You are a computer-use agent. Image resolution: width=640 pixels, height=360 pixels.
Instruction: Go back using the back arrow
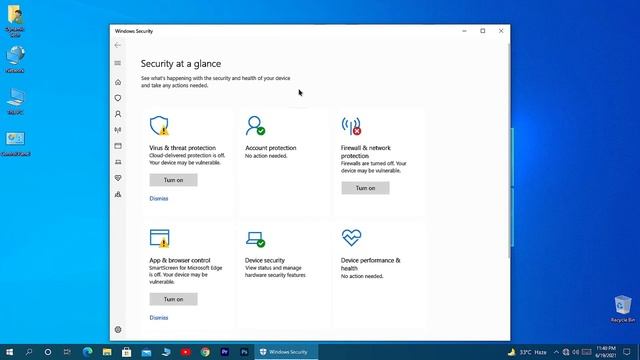118,45
